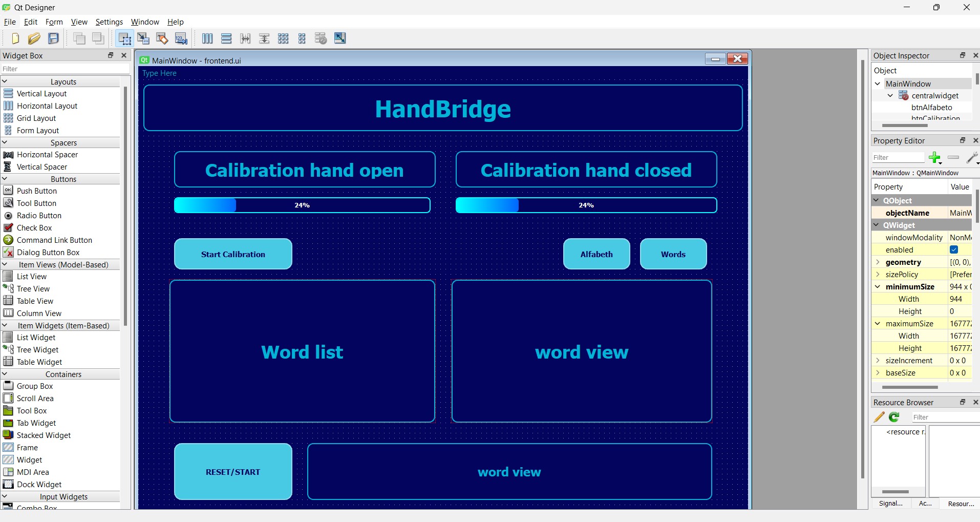Screen dimensions: 980x522
Task: Collapse the Layouts category in Widget Box
Action: point(5,81)
